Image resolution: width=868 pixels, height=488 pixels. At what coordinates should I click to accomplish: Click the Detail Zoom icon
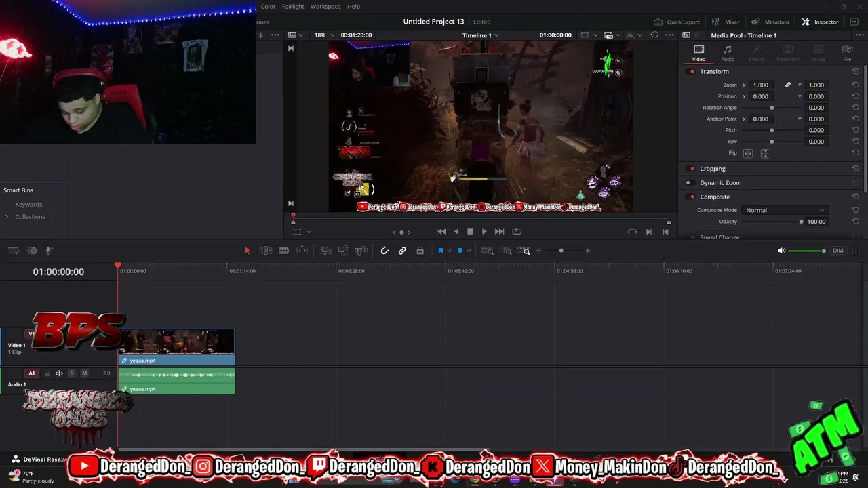tap(507, 251)
